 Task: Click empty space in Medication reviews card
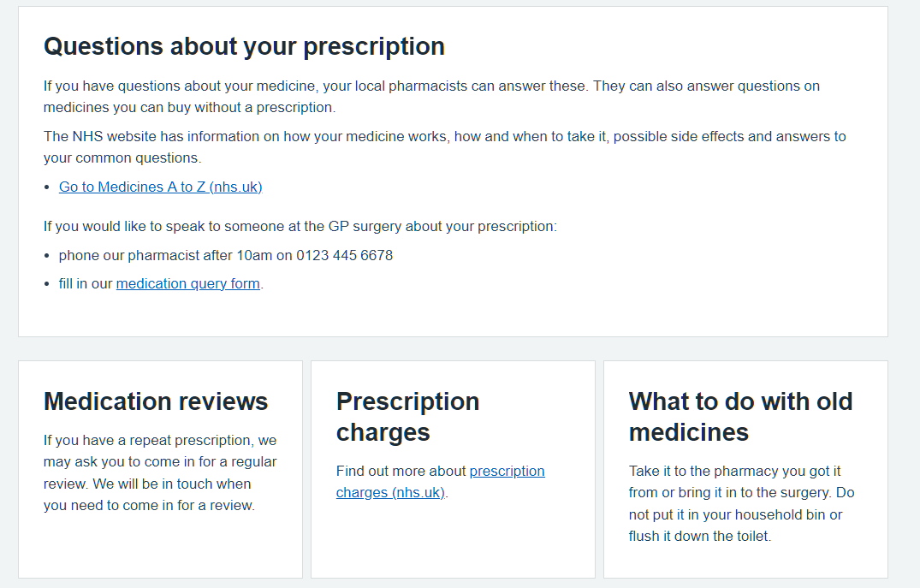point(160,548)
